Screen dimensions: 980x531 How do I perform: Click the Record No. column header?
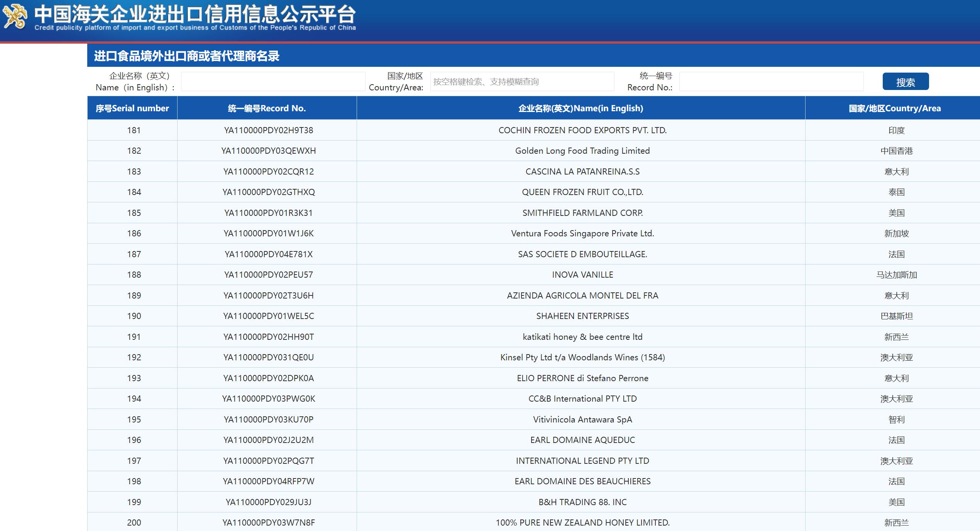pos(267,108)
